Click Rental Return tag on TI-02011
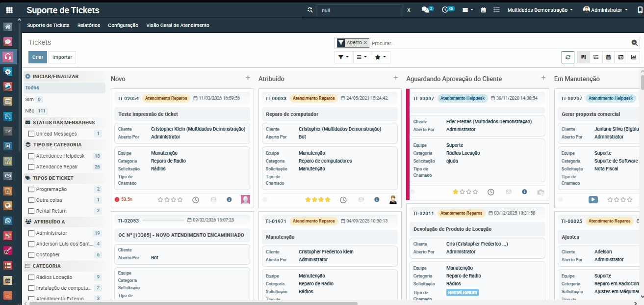Screen dimensions: 644x305 (462, 293)
